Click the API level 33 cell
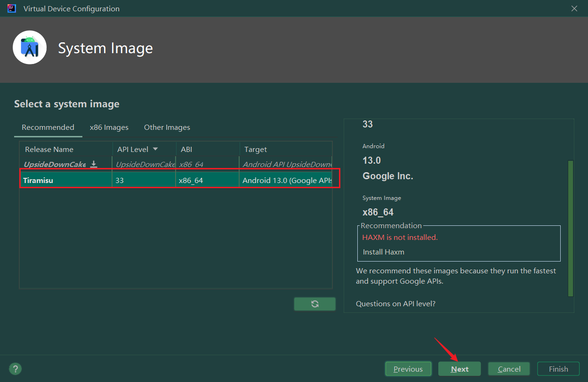This screenshot has width=588, height=382. click(x=144, y=180)
